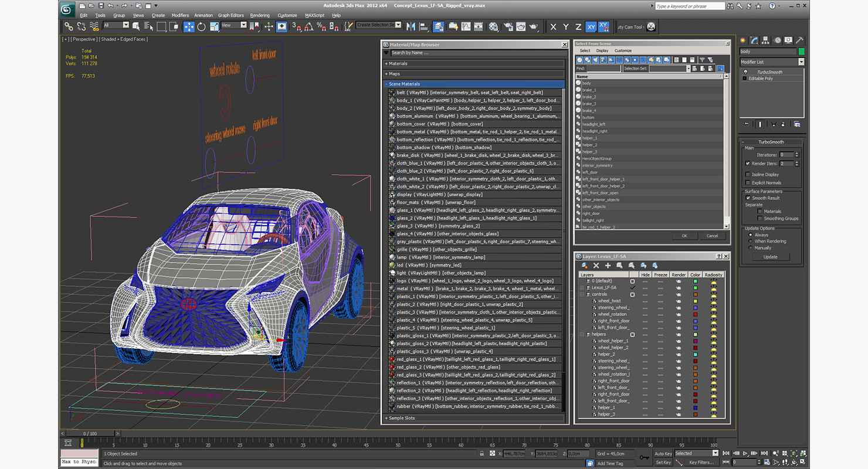868x469 pixels.
Task: Click the Manage Layers toolbar icon
Action: 438,26
